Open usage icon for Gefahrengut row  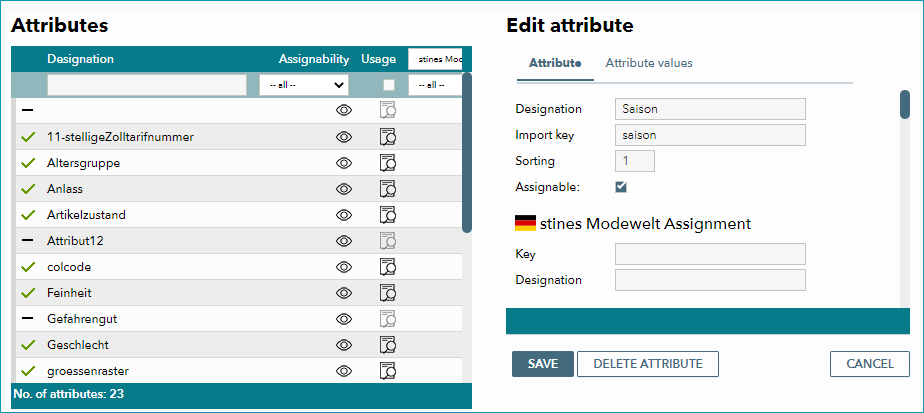click(x=387, y=318)
